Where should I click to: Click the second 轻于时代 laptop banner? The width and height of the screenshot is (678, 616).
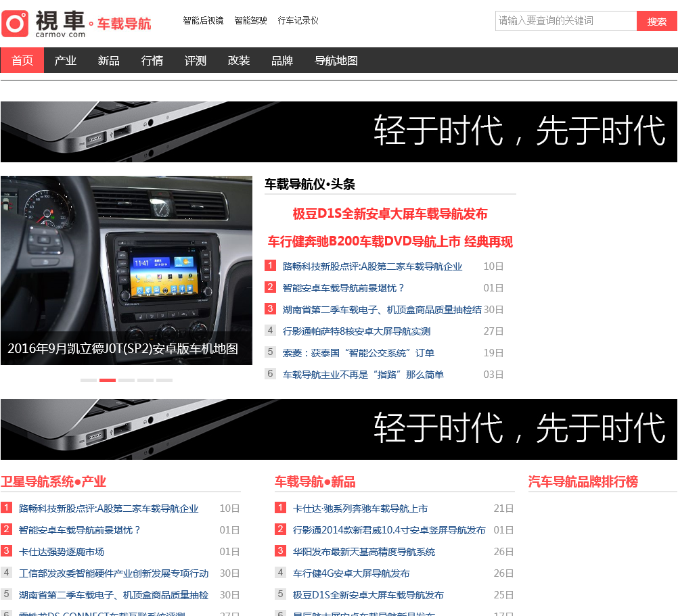tap(339, 429)
